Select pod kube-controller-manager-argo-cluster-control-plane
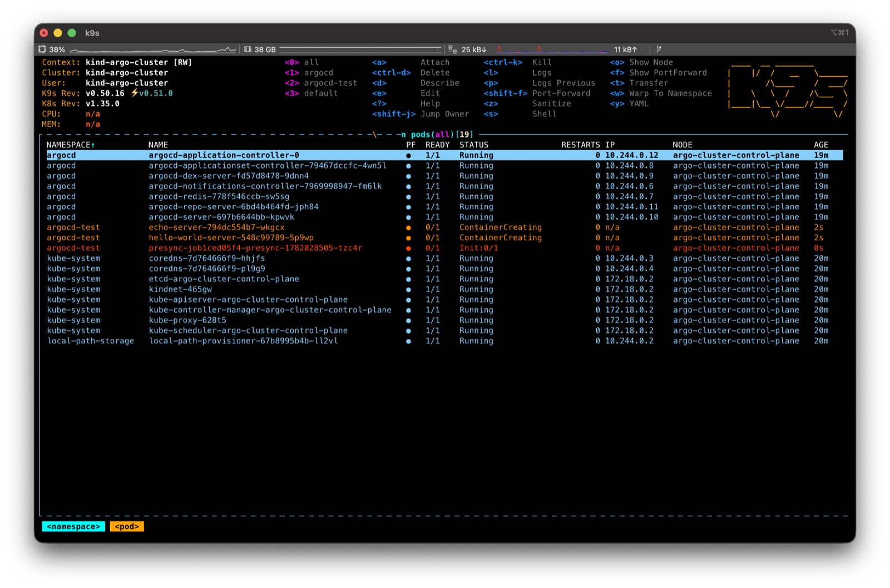 pos(444,310)
